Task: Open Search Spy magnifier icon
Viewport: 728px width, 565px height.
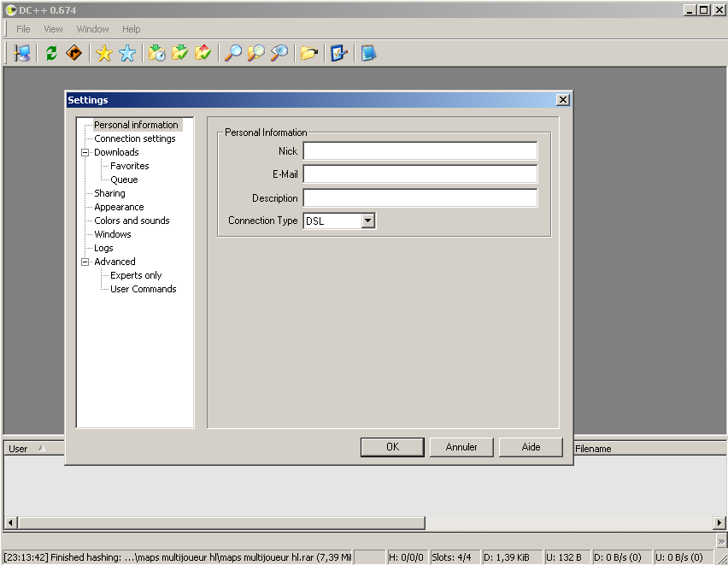Action: [x=279, y=53]
